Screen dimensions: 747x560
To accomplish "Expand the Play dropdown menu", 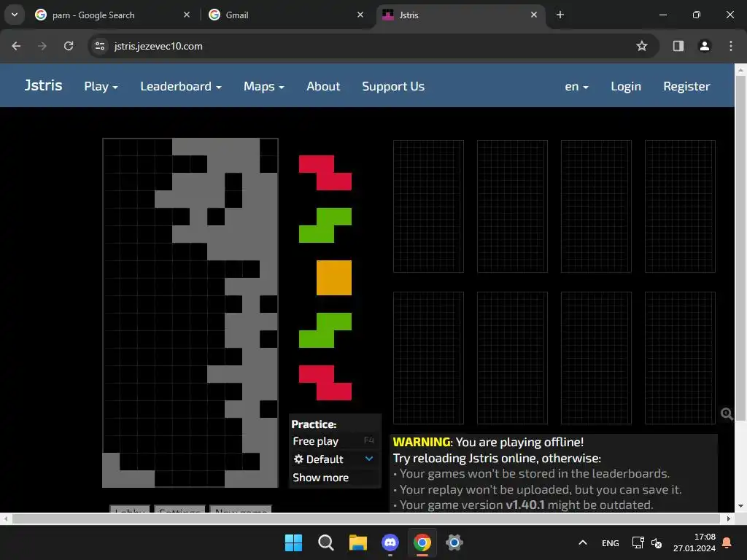I will coord(101,86).
